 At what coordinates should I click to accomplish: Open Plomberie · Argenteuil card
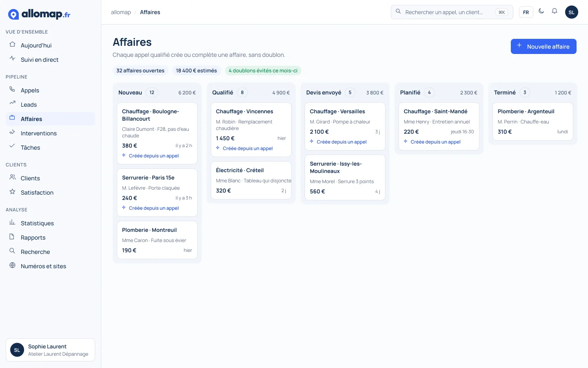pyautogui.click(x=533, y=121)
